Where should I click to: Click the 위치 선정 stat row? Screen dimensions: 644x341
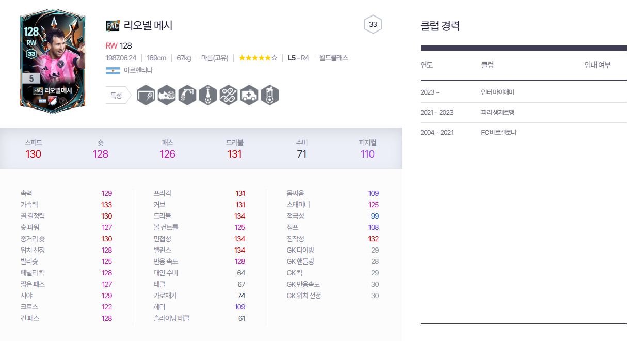point(66,250)
